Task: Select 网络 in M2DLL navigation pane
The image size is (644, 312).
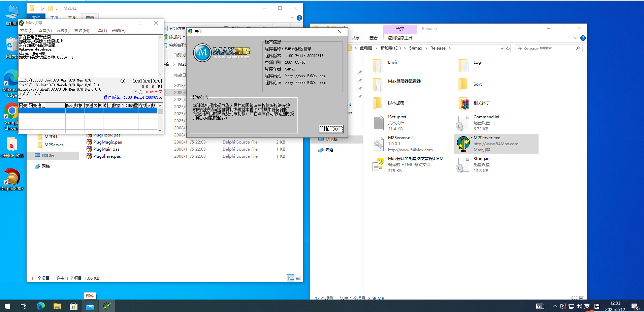Action: pyautogui.click(x=46, y=166)
